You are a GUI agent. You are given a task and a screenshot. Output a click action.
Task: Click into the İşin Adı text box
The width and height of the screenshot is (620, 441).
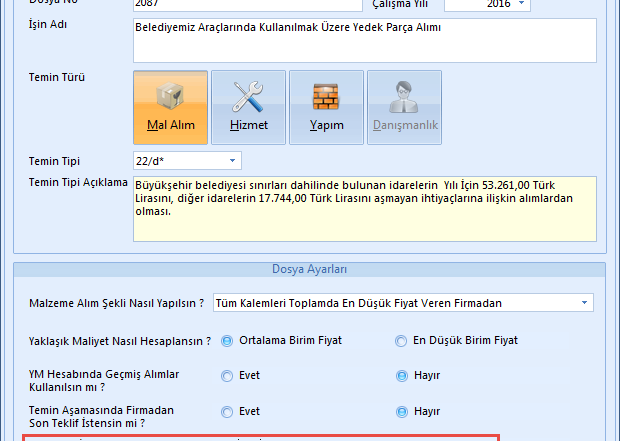363,40
